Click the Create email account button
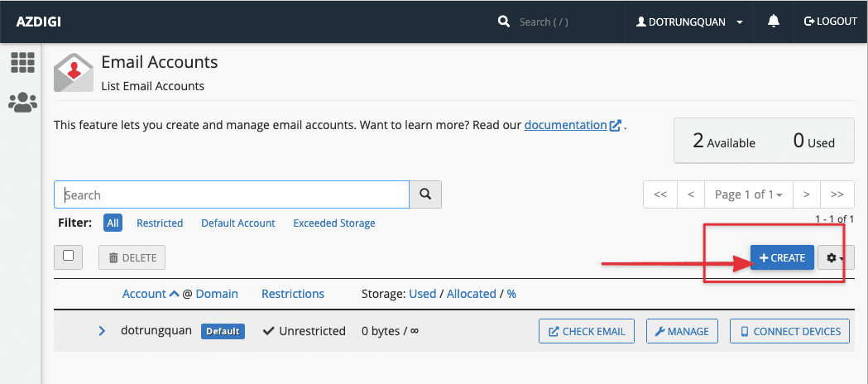 click(x=782, y=258)
